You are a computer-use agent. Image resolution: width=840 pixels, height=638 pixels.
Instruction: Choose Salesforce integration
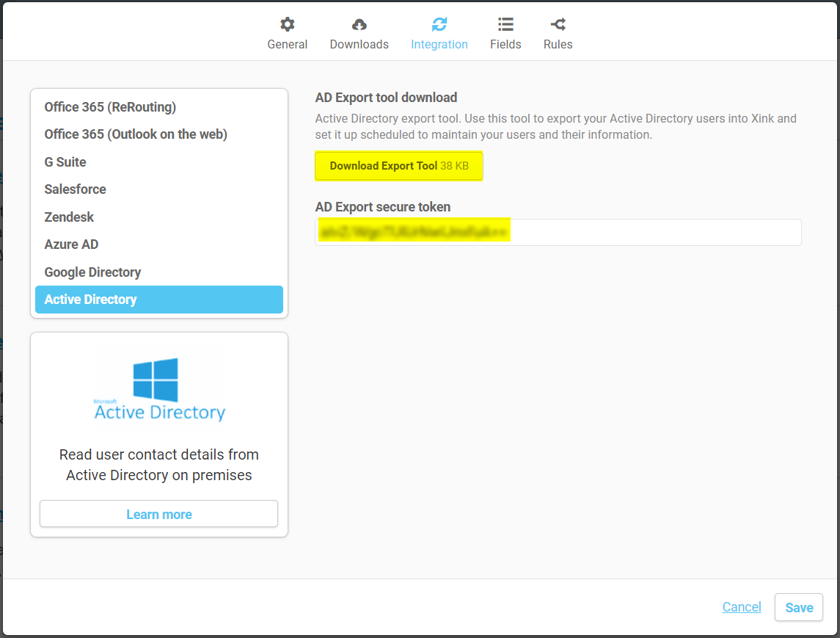(159, 189)
